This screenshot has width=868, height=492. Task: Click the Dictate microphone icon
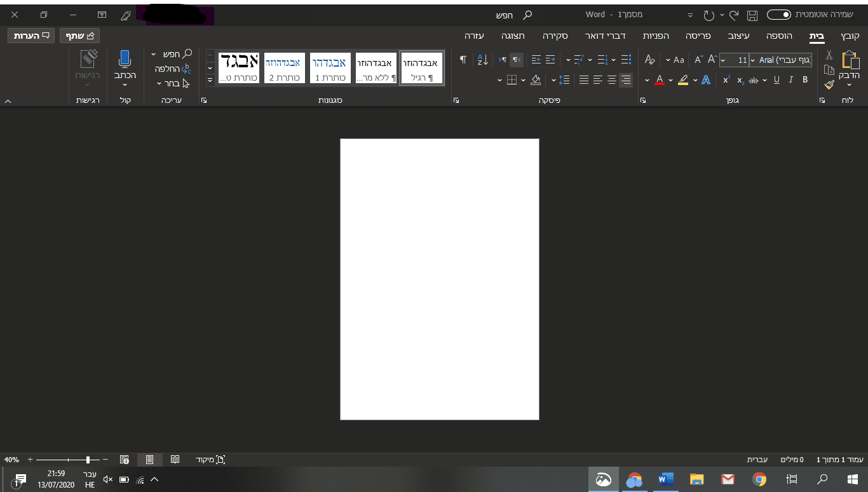click(125, 60)
